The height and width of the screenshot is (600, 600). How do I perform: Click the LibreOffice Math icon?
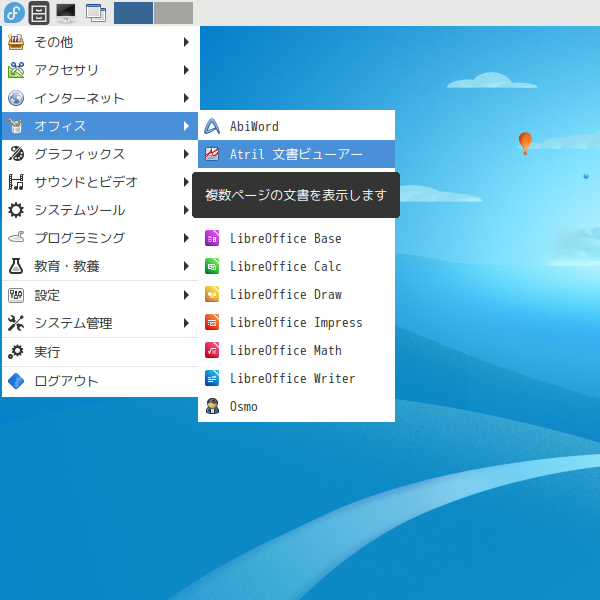point(212,350)
